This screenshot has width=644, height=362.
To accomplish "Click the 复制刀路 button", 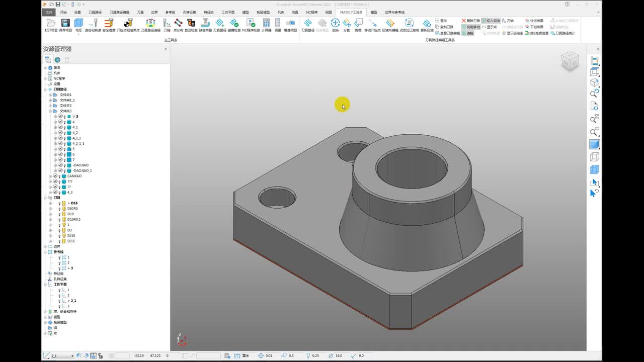I will click(x=444, y=27).
